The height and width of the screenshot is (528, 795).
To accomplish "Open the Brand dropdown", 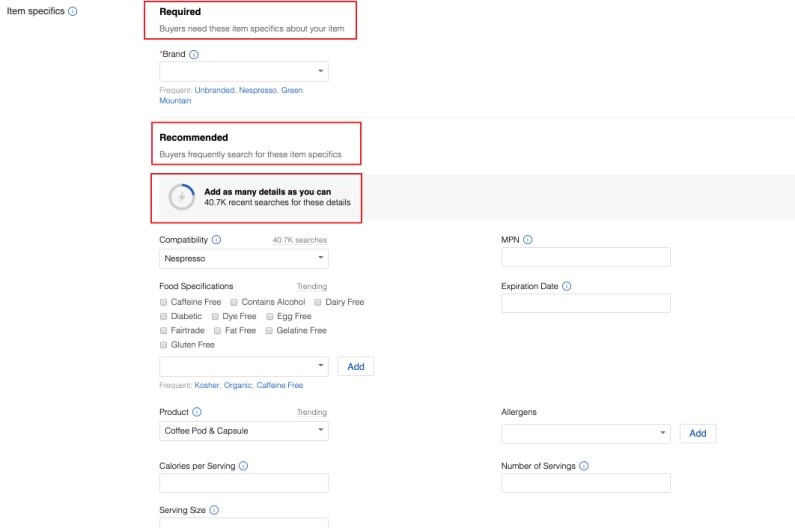I will coord(243,72).
